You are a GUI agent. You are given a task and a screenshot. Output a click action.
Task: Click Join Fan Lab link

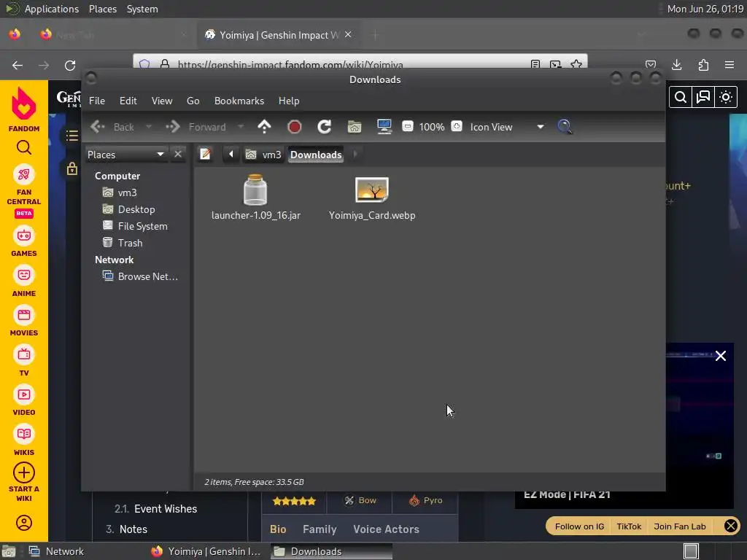pos(680,526)
